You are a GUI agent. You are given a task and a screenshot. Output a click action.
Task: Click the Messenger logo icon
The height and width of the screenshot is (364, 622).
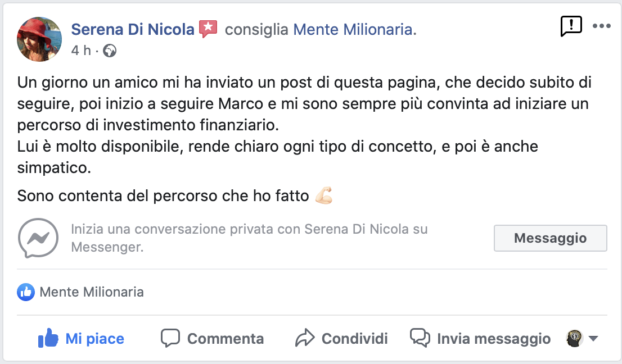(38, 238)
